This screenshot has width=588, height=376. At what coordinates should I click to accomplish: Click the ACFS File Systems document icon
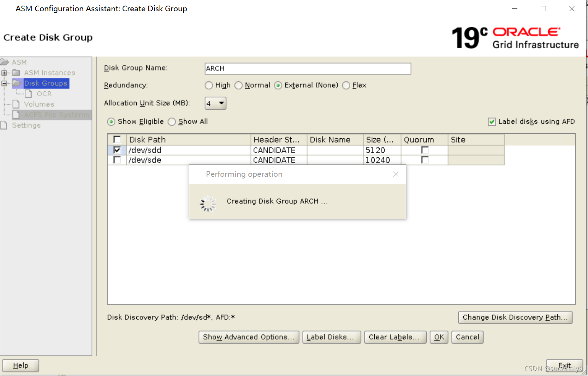point(16,115)
